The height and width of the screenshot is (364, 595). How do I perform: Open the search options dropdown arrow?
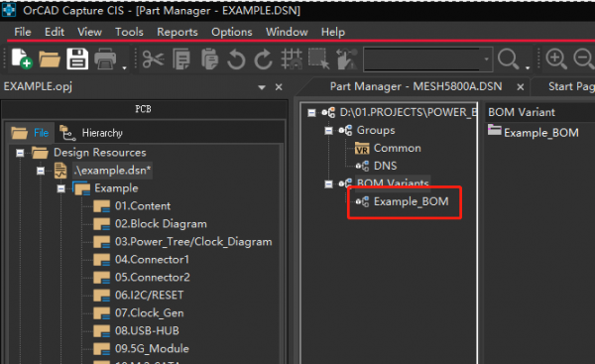coord(528,68)
